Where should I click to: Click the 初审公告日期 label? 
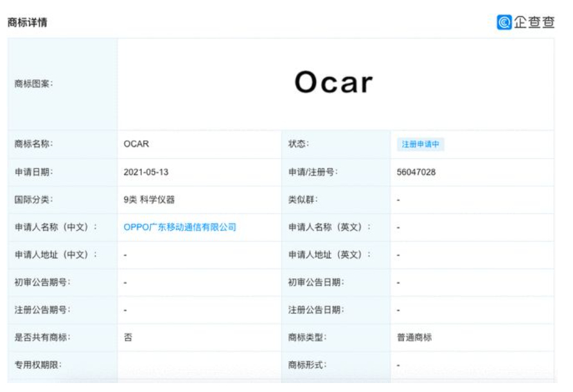(316, 282)
